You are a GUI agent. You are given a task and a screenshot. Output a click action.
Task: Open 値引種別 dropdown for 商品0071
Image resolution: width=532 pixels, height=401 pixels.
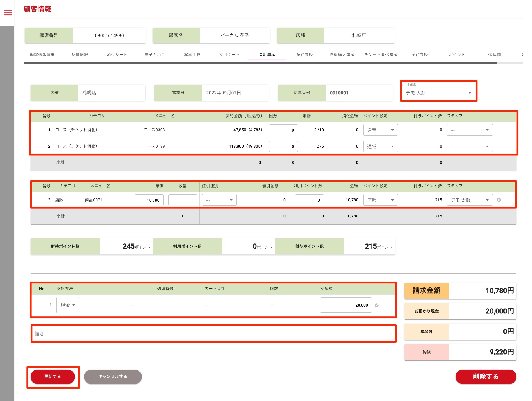(x=219, y=200)
